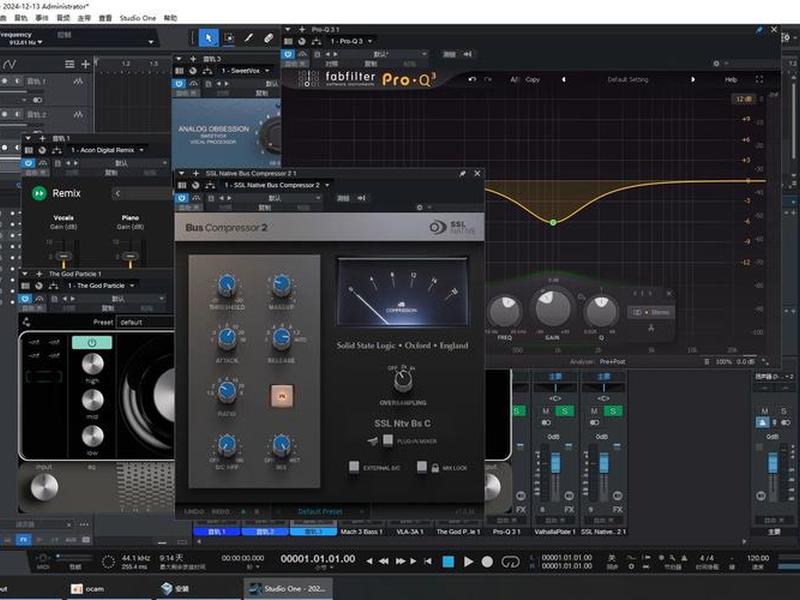Screen dimensions: 800x600
Task: Open settings gear in SSL plugin header
Action: pos(419,208)
